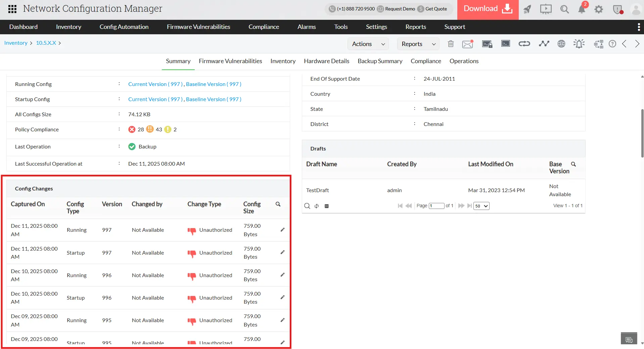
Task: Click the Download button
Action: point(487,9)
